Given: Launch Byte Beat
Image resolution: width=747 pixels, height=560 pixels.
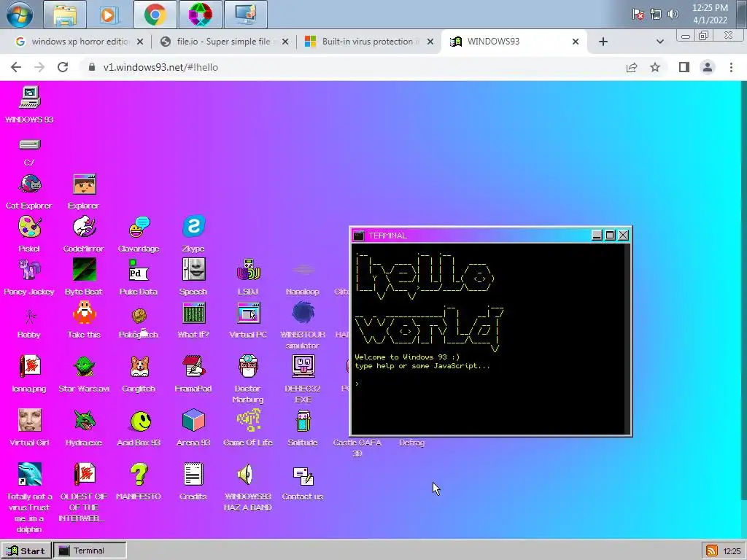Looking at the screenshot, I should [85, 270].
